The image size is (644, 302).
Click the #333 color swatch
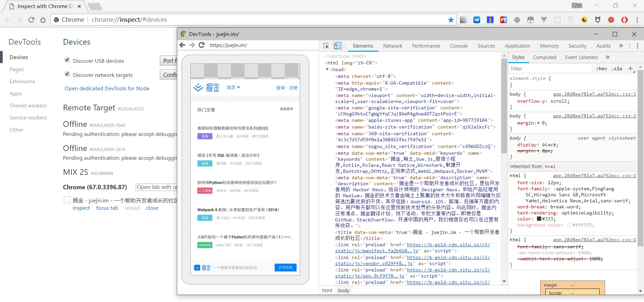[x=539, y=219]
